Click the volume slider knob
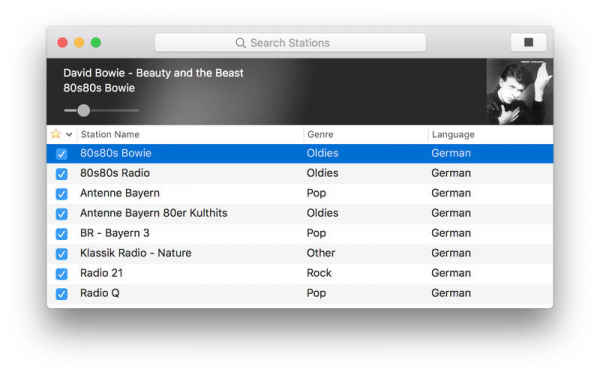600x375 pixels. coord(84,111)
